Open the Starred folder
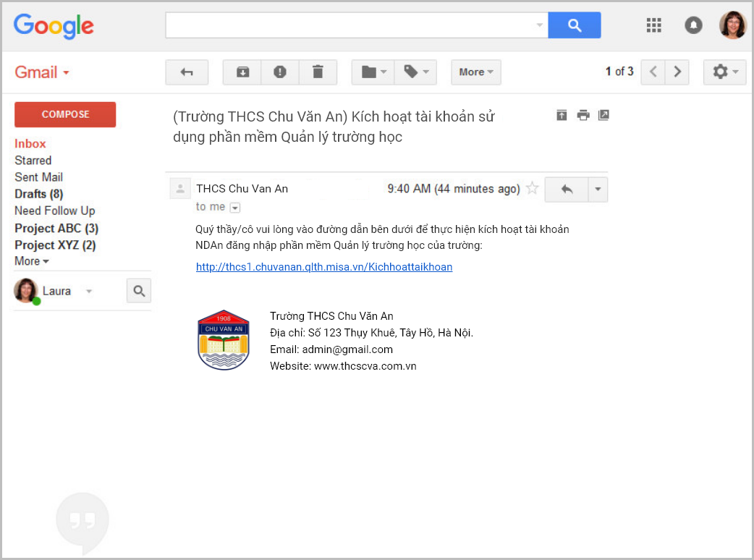Viewport: 754px width, 560px height. coord(33,161)
